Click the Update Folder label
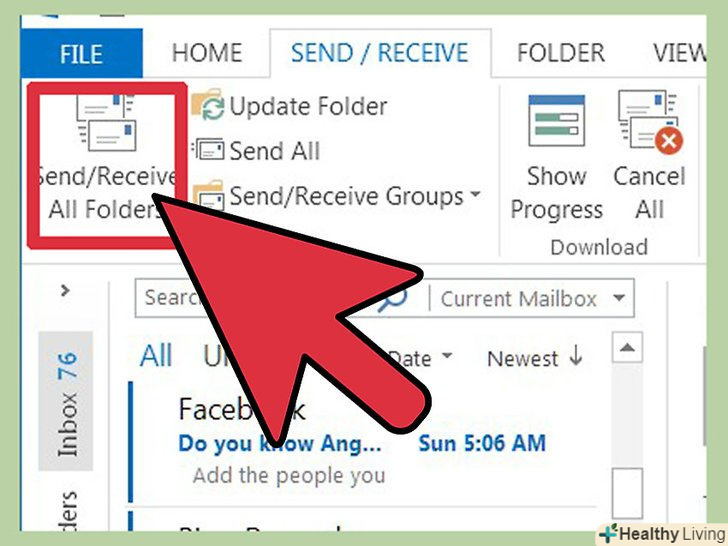This screenshot has height=546, width=728. click(308, 106)
